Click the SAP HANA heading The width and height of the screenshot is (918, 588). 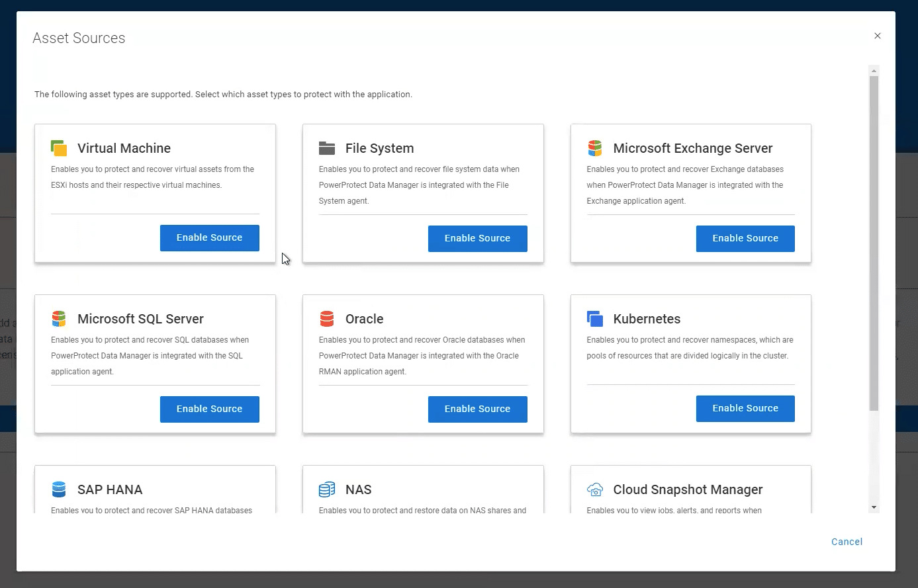point(110,489)
